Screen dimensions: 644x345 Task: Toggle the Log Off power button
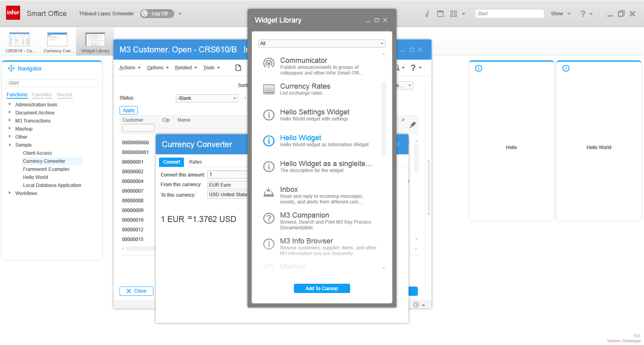(x=145, y=14)
